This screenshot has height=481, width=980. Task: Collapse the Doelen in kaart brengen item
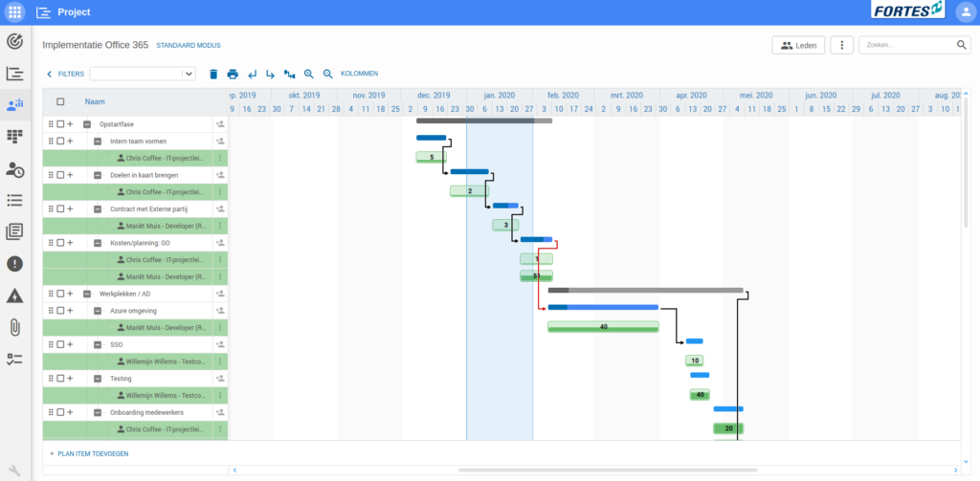(x=98, y=175)
